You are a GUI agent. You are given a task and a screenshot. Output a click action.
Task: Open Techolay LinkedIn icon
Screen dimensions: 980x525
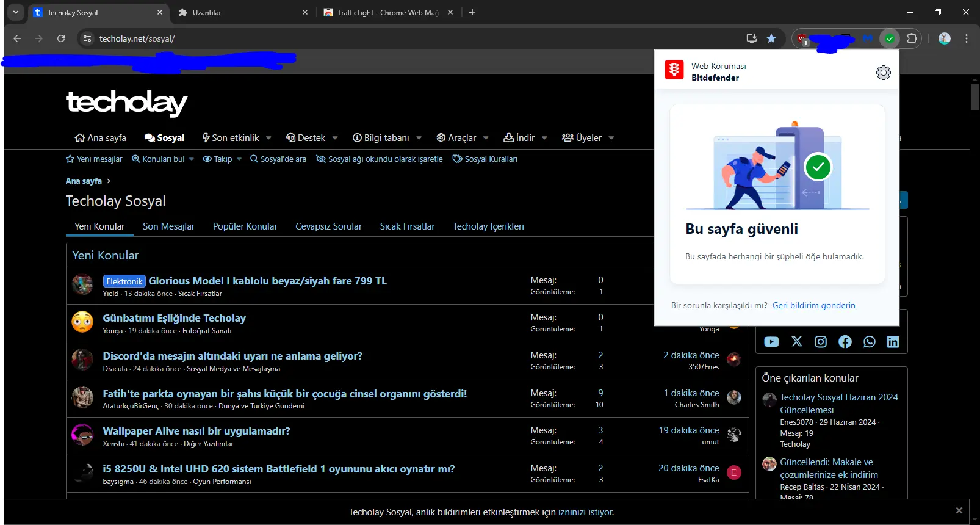pos(893,342)
